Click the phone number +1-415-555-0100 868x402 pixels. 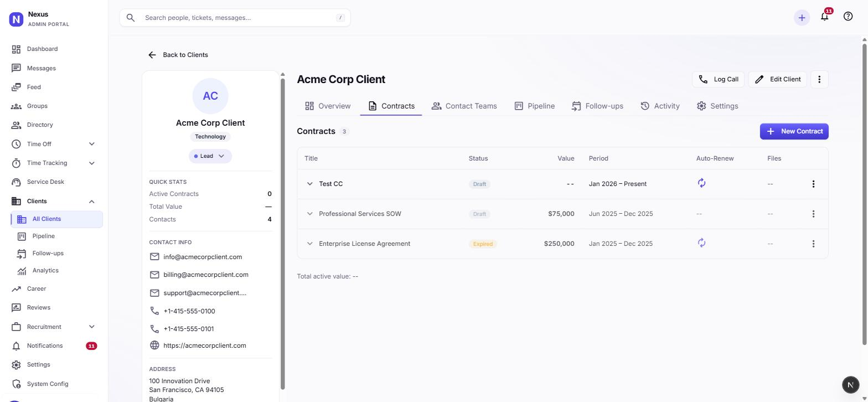tap(189, 311)
